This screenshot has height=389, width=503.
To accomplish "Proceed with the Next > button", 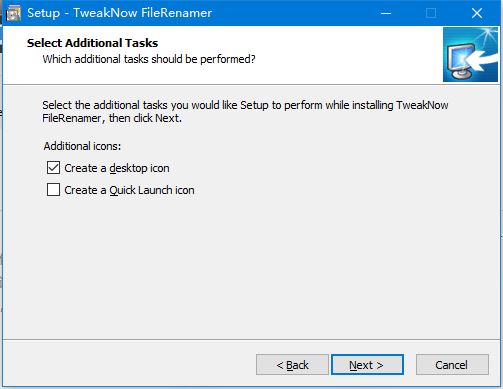I will tap(367, 365).
